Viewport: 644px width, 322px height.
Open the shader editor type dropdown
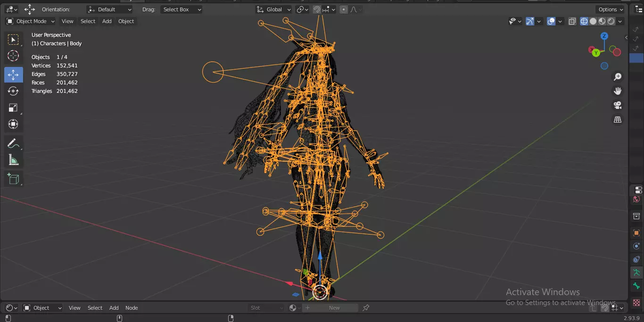(11, 308)
